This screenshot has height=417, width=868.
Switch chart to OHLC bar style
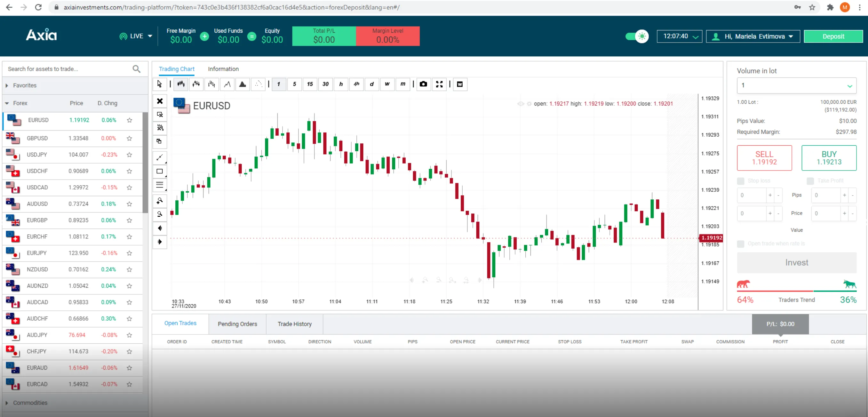tap(211, 84)
